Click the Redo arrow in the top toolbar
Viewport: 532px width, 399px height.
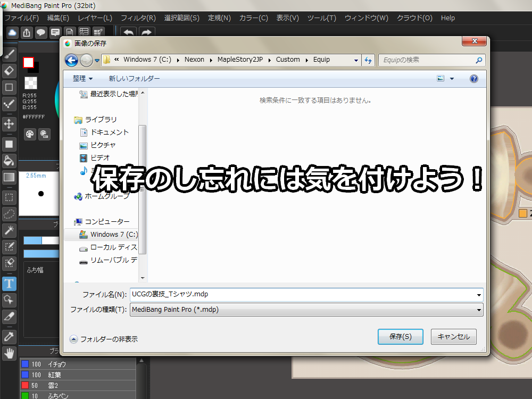(147, 32)
